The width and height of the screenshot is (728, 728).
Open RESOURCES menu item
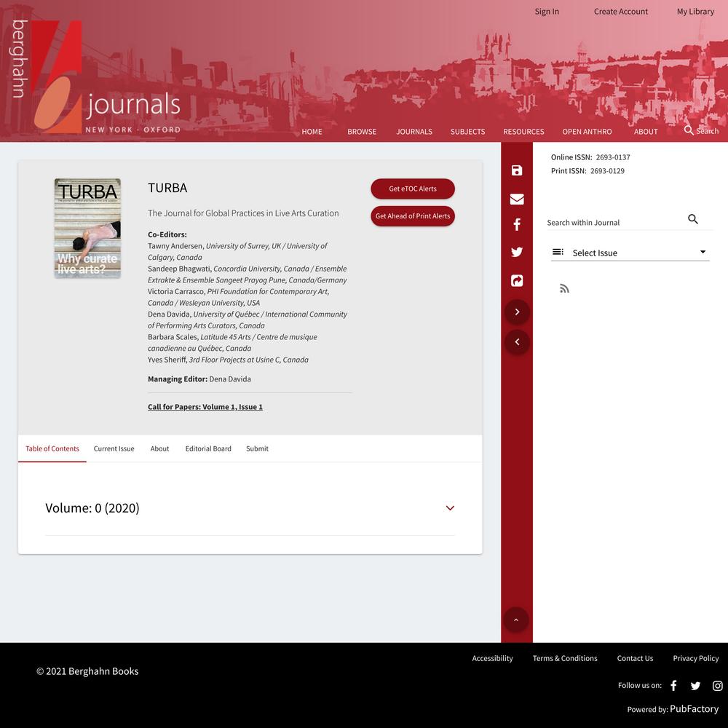(x=523, y=132)
